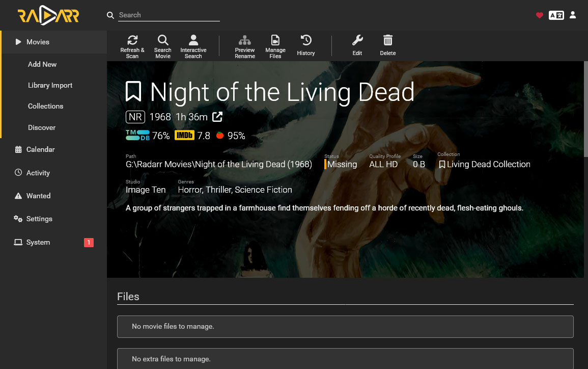Open the external links icon
This screenshot has height=369, width=588.
point(217,117)
